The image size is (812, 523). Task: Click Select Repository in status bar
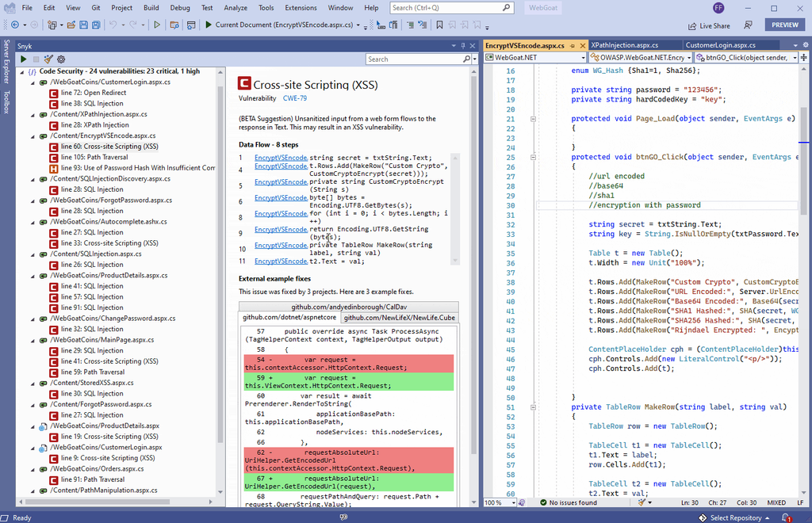coord(735,517)
